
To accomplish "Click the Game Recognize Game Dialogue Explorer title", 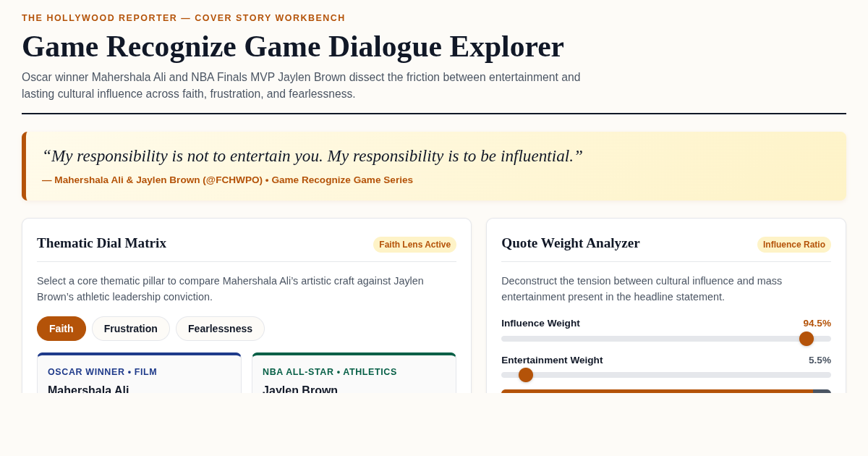I will click(293, 46).
